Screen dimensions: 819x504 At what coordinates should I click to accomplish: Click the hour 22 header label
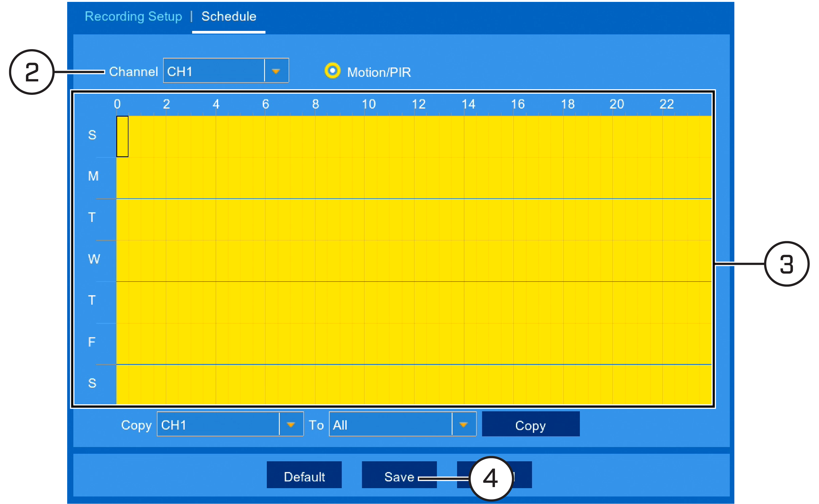tap(667, 104)
